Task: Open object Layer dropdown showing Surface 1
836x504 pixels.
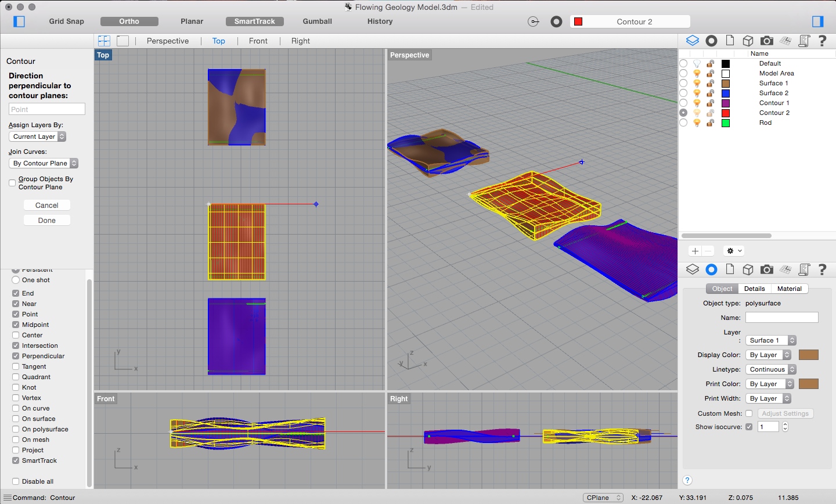Action: (771, 340)
